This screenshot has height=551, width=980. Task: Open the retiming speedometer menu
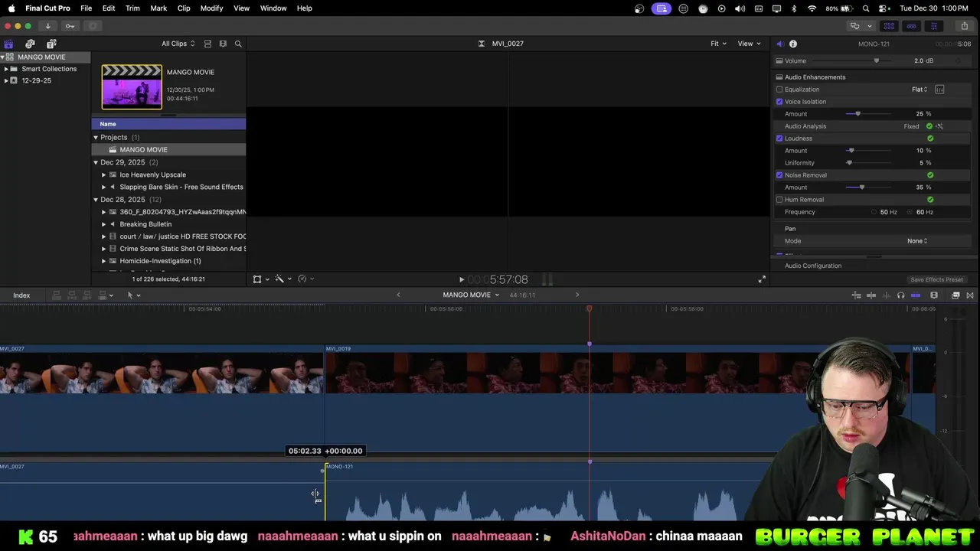pos(305,279)
